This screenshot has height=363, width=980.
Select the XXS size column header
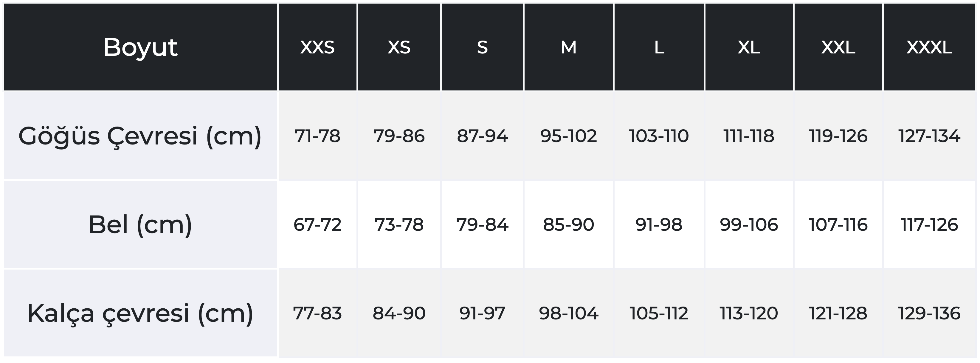[x=318, y=47]
